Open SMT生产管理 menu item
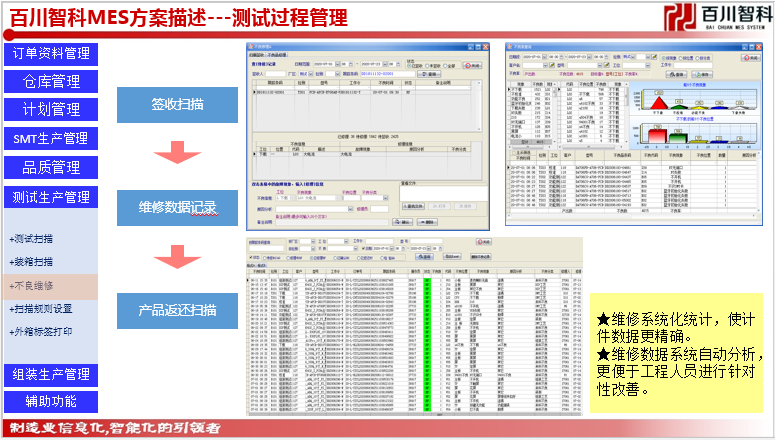The height and width of the screenshot is (440, 775). 51,138
